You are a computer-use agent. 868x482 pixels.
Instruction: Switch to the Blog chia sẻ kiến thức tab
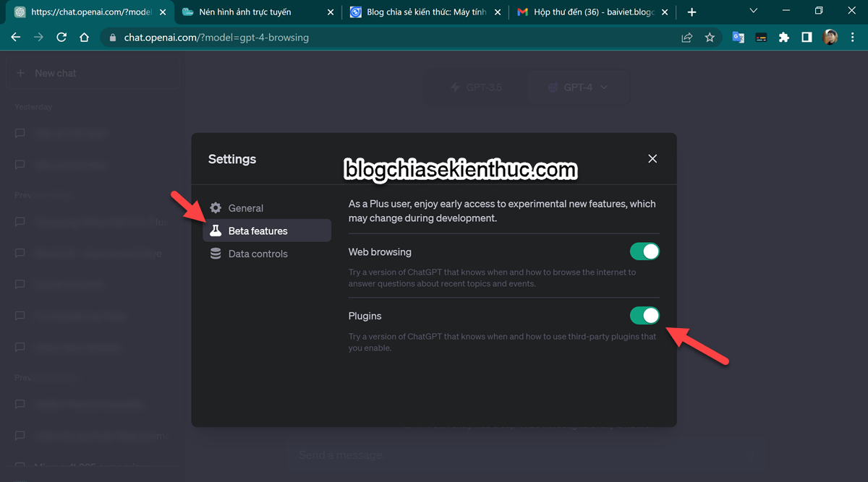[425, 12]
